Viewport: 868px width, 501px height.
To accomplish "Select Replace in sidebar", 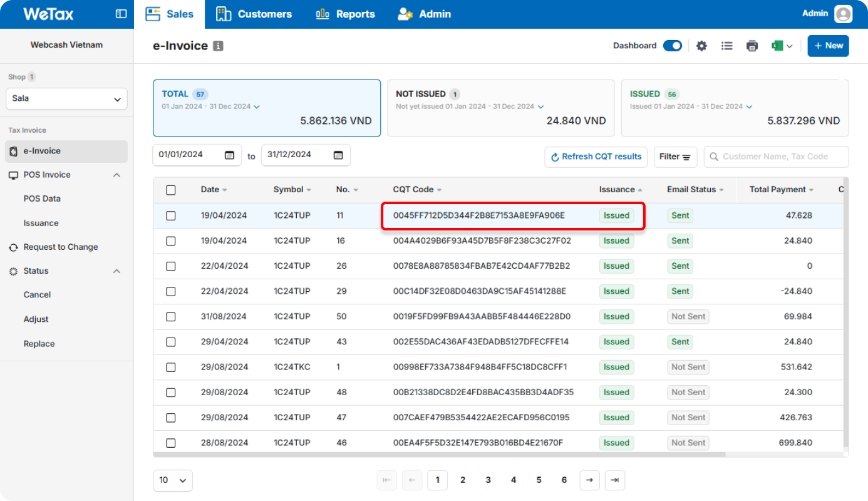I will tap(39, 344).
